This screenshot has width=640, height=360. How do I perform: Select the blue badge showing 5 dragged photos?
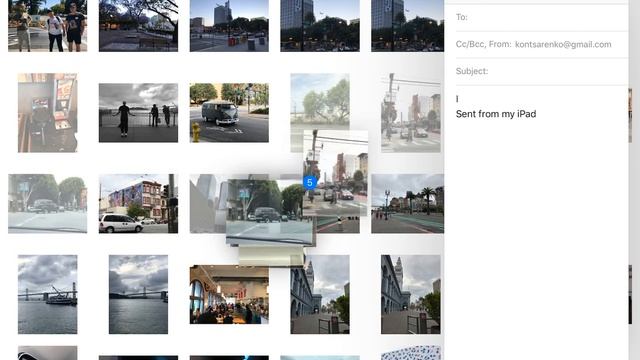click(x=310, y=182)
